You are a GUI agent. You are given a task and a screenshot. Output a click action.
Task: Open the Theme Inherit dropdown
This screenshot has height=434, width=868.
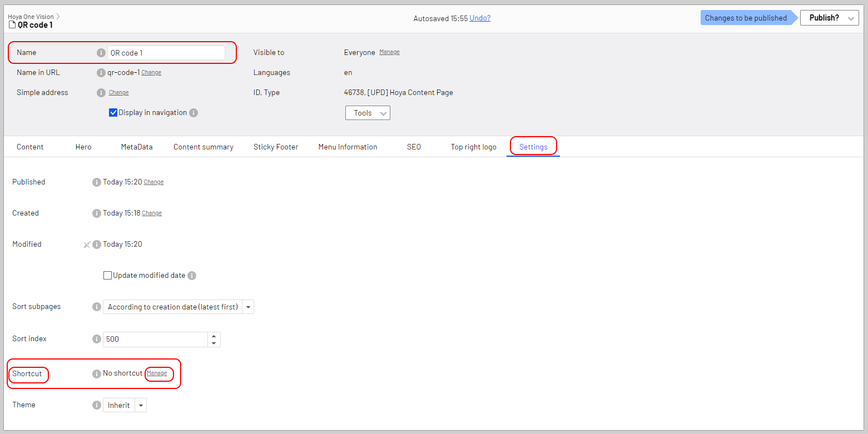pos(141,406)
